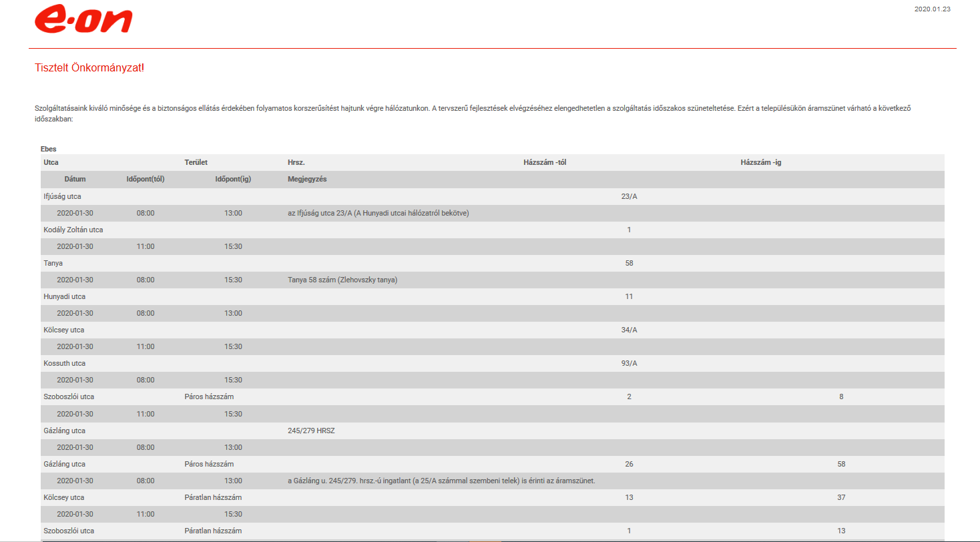Viewport: 980px width, 542px height.
Task: Select Kölcsey utca in the 34/A row
Action: [x=64, y=330]
